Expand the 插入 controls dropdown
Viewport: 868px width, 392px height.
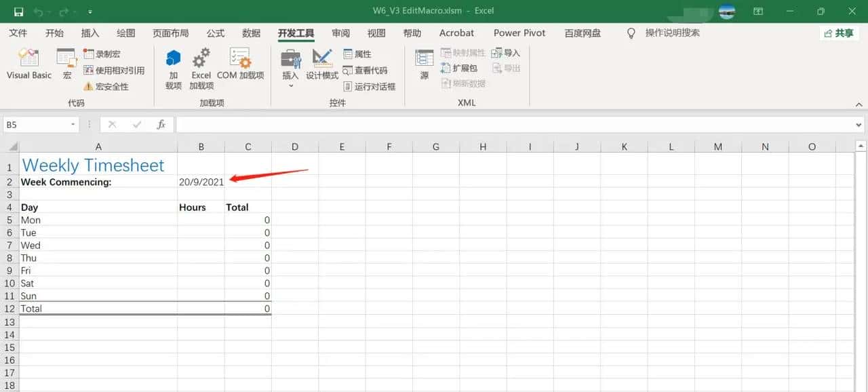tap(291, 85)
